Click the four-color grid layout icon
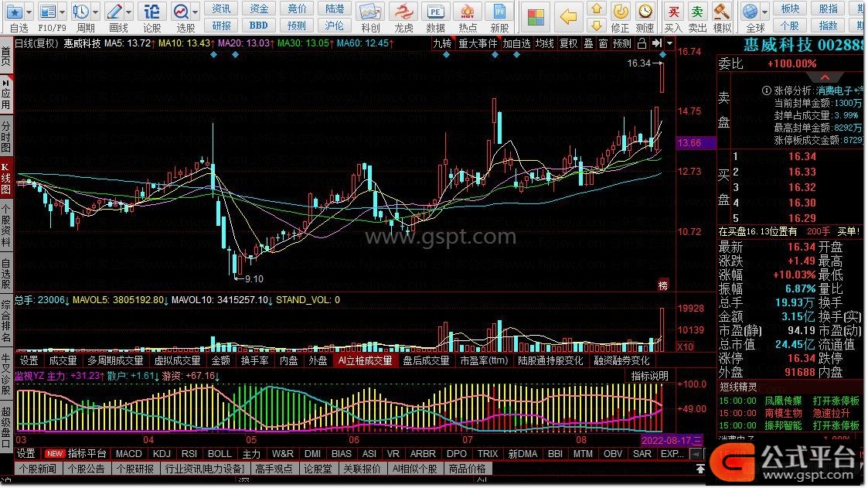Viewport: 868px width, 488px height. (x=536, y=17)
